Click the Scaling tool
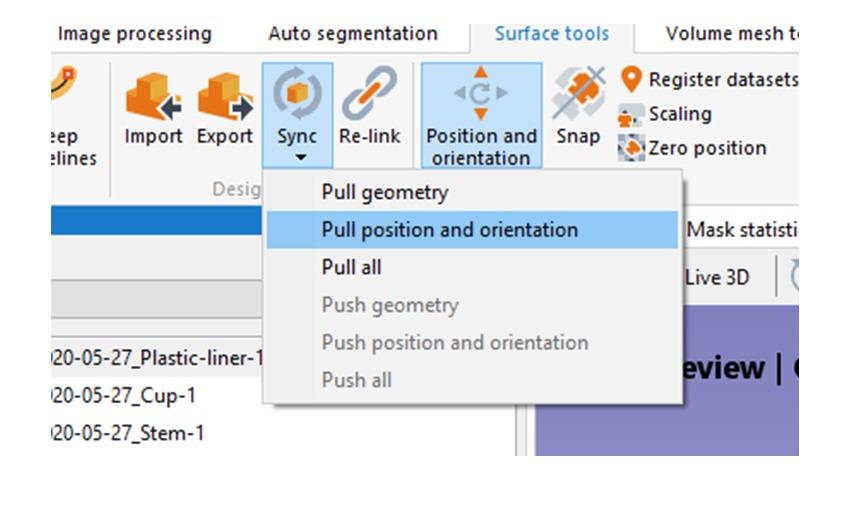This screenshot has height=510, width=850. [x=667, y=114]
